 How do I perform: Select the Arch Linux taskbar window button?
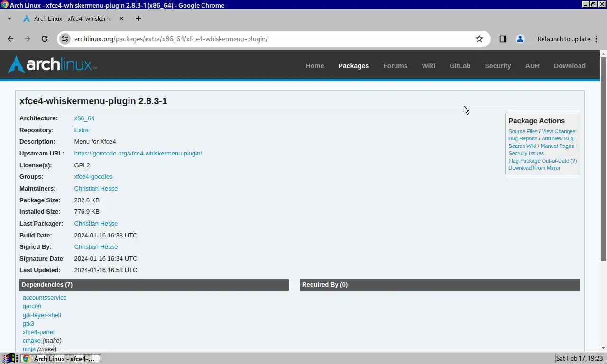(60, 358)
